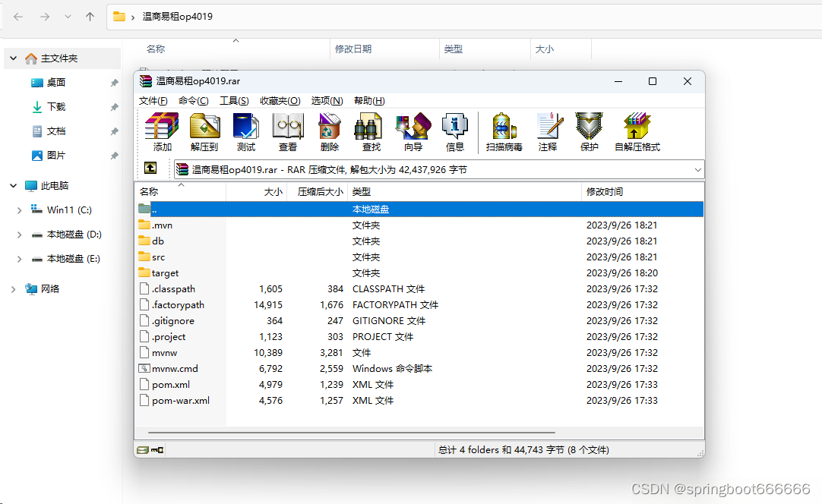
Task: Click the 保护 (Protect) shield icon
Action: pos(589,126)
